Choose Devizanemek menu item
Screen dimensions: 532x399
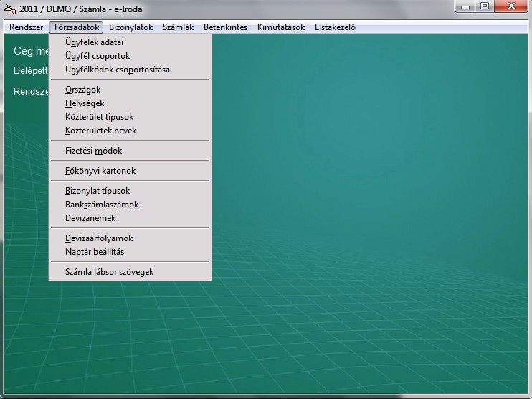coord(90,218)
